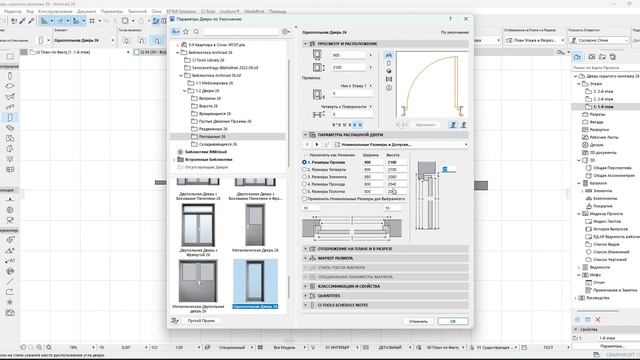Tick the 'Назначить как Номинал' checkbox
Viewport: 640px width, 360px height.
click(x=305, y=155)
